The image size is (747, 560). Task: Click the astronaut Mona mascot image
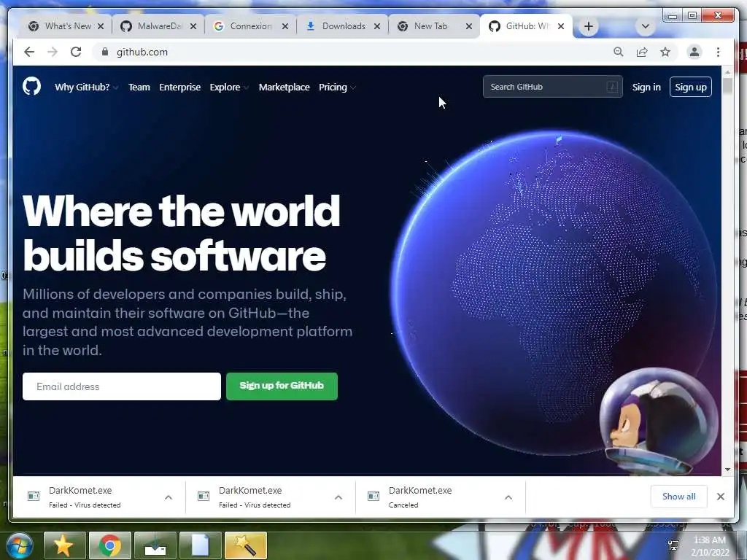click(x=659, y=421)
